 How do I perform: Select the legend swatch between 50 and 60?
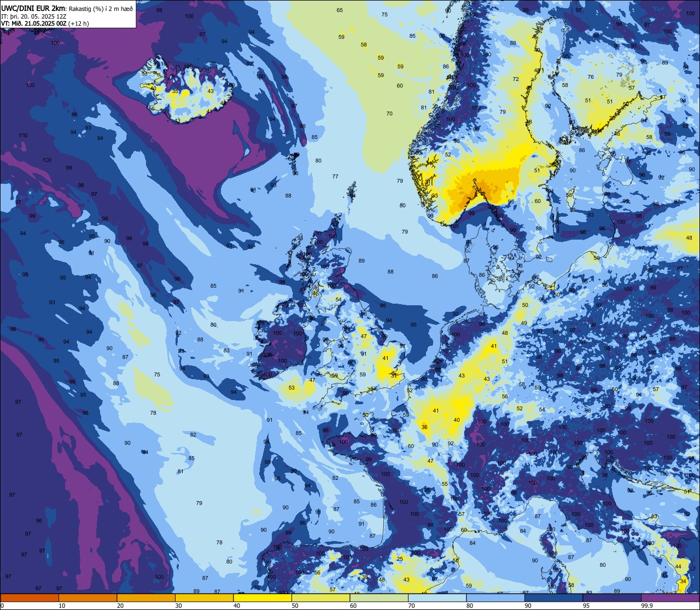pos(320,597)
